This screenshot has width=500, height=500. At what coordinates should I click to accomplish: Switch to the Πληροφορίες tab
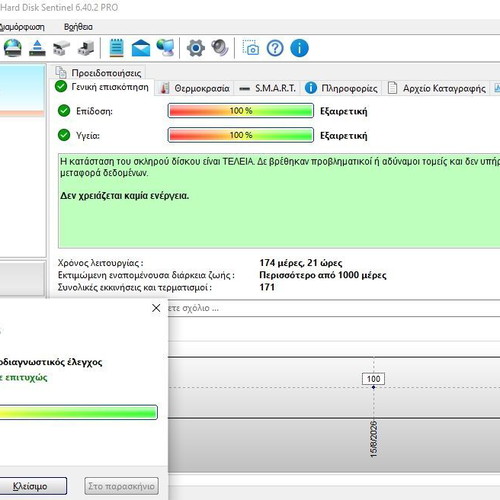click(x=341, y=88)
